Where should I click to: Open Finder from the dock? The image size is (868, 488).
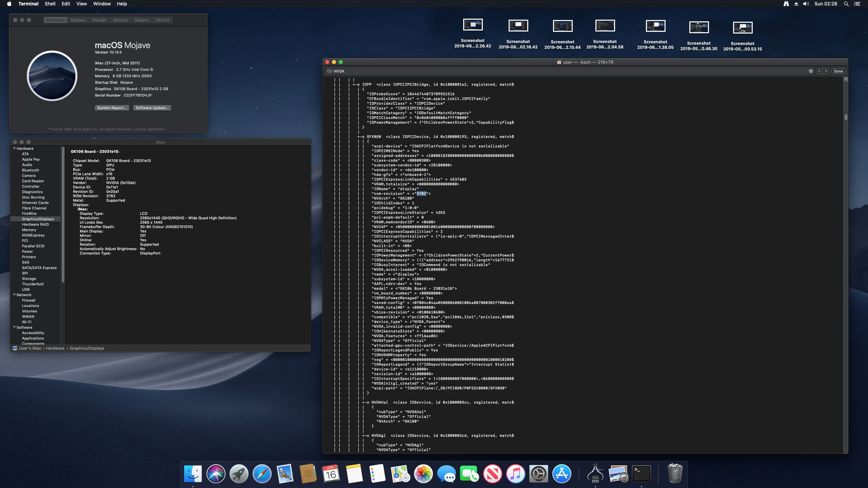pos(193,473)
